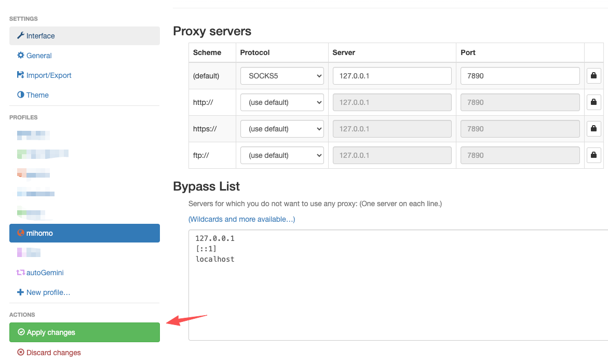This screenshot has height=364, width=608.
Task: Click the wrench icon beside Interface
Action: pos(21,36)
